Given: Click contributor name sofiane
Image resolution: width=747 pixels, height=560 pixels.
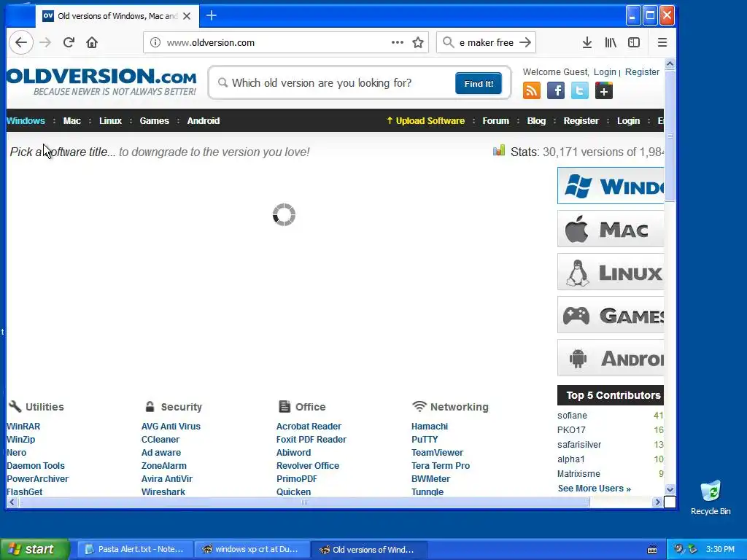Looking at the screenshot, I should pyautogui.click(x=572, y=415).
